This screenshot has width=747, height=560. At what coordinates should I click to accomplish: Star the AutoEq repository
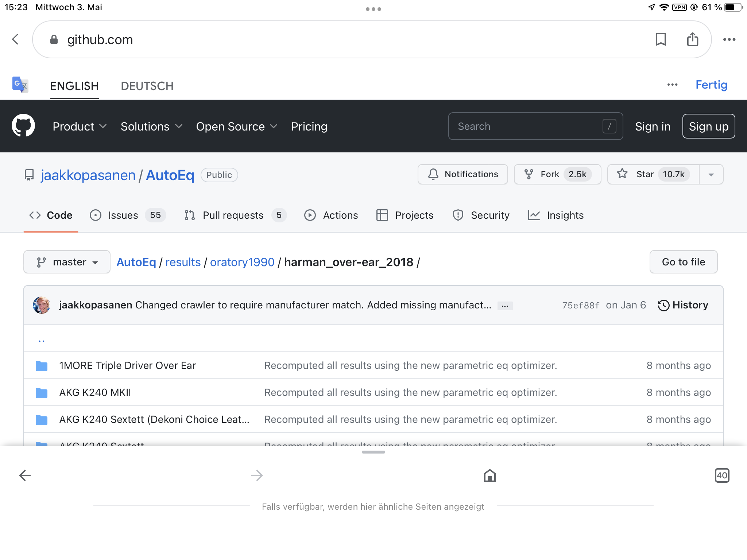point(653,174)
